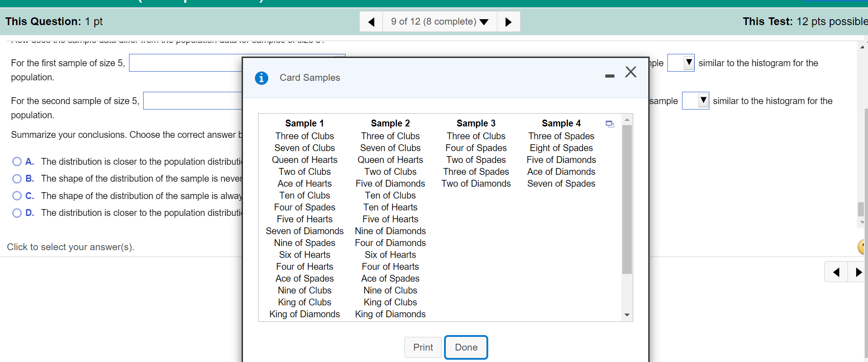Click the card sample list vertical scrollbar thumb
The image size is (868, 362).
click(x=627, y=199)
